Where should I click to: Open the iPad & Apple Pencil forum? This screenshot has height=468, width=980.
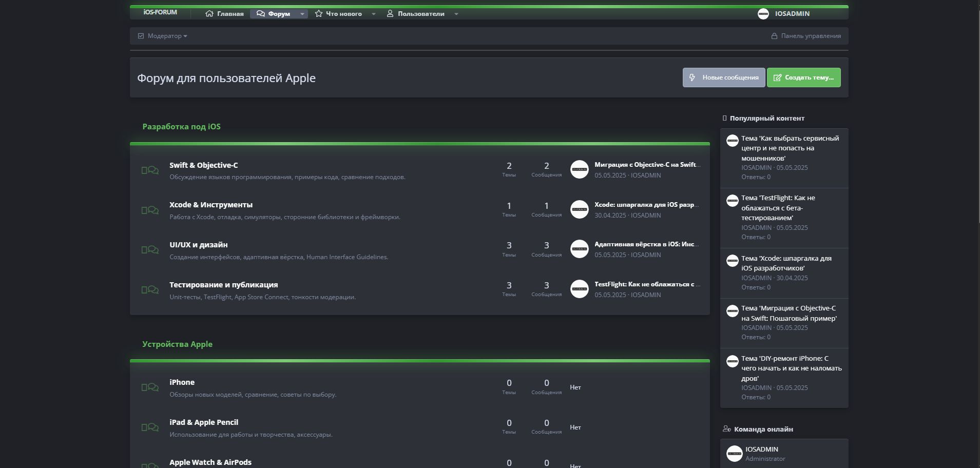tap(204, 422)
